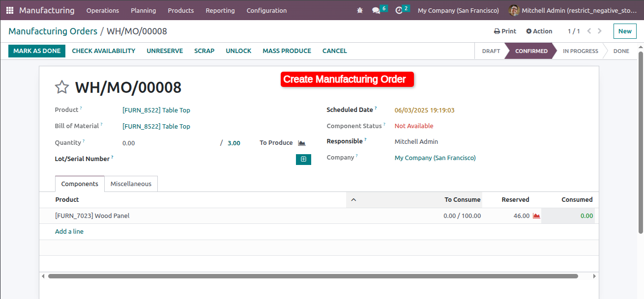
Task: Click the 3.00 to produce quantity
Action: click(x=234, y=143)
